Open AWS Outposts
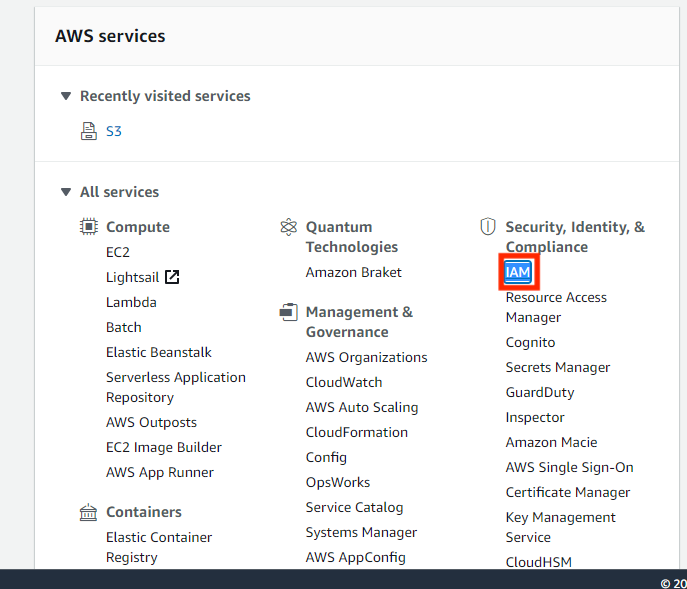This screenshot has width=687, height=589. point(151,422)
